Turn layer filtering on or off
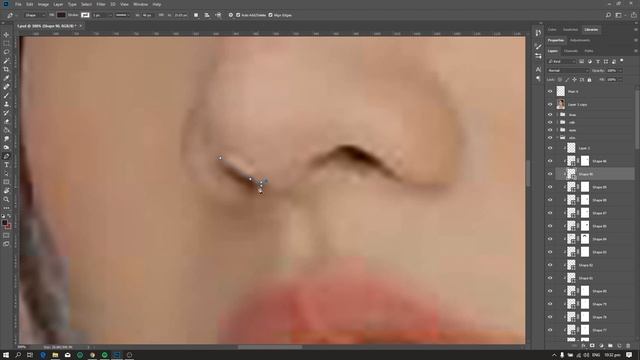 point(622,61)
